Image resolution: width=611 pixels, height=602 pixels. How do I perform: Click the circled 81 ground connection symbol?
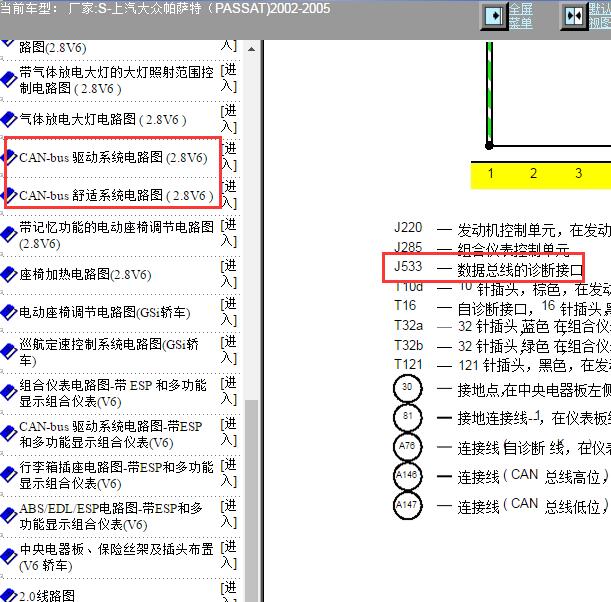coord(407,417)
